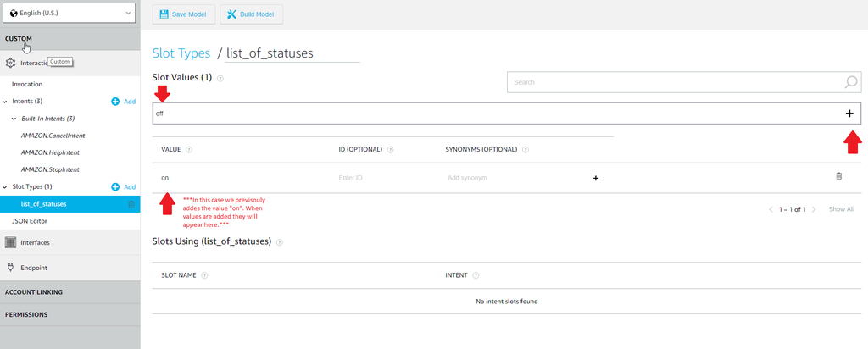The width and height of the screenshot is (868, 349).
Task: Click the Save Model button
Action: (x=182, y=14)
